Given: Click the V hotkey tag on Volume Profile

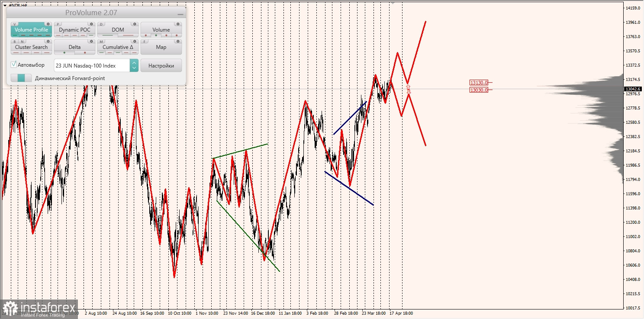Looking at the screenshot, I should [14, 24].
